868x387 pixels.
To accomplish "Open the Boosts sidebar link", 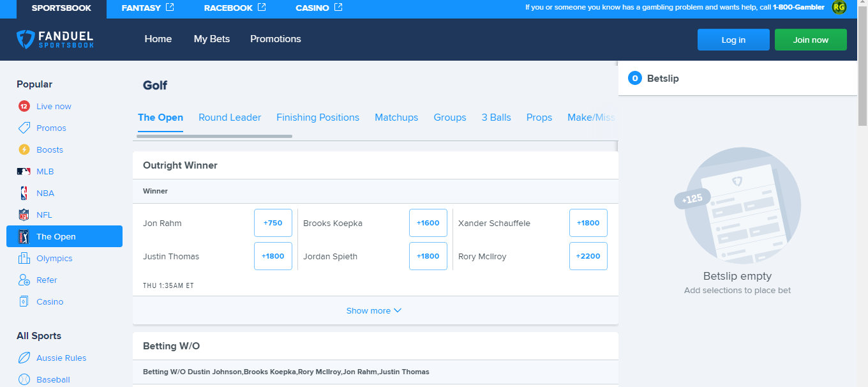I will pos(50,150).
